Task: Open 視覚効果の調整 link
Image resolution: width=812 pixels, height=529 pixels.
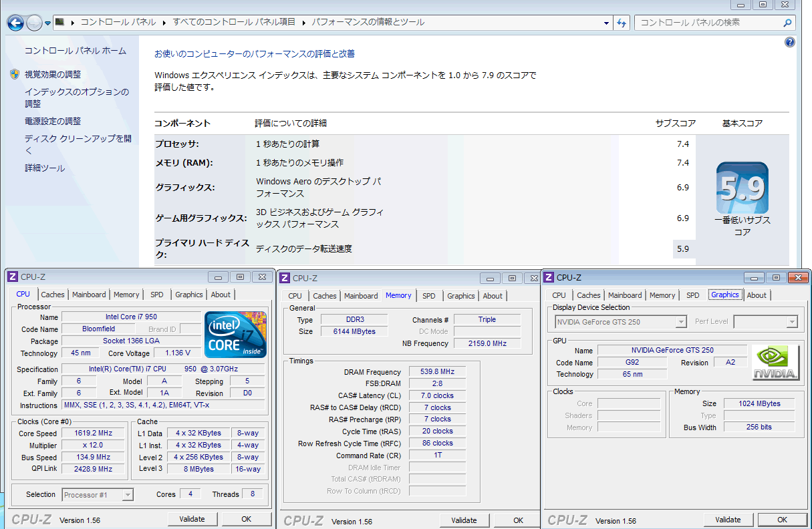Action: [x=53, y=74]
